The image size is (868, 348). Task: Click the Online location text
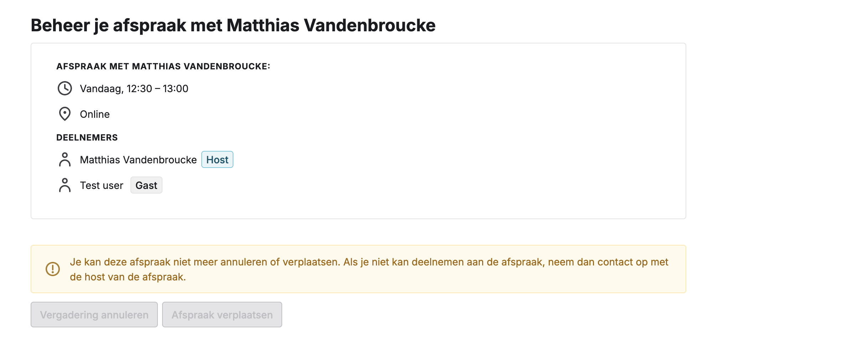pyautogui.click(x=95, y=114)
